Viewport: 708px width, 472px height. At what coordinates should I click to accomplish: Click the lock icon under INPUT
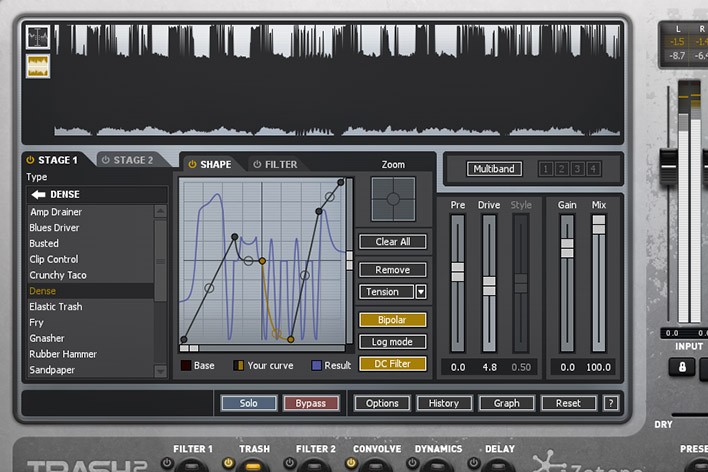point(682,366)
